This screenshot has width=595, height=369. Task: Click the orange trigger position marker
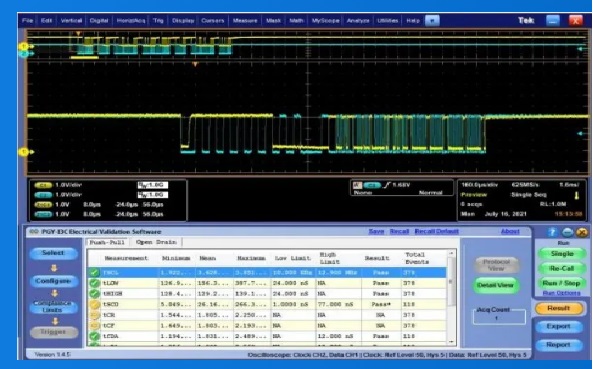(195, 65)
